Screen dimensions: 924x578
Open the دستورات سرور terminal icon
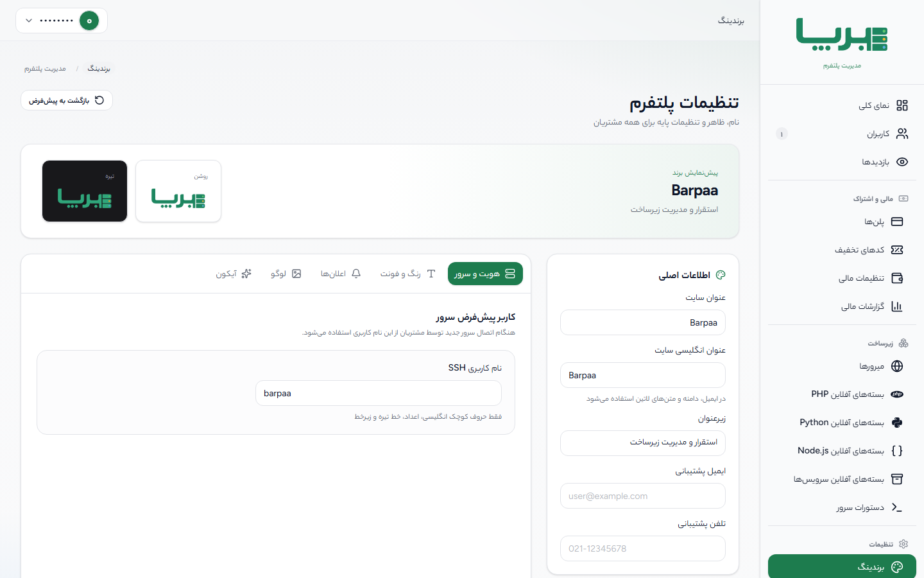pyautogui.click(x=897, y=507)
